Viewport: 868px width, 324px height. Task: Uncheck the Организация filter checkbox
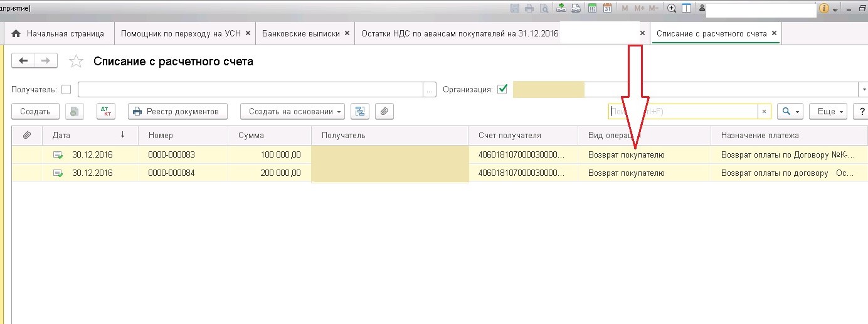502,89
